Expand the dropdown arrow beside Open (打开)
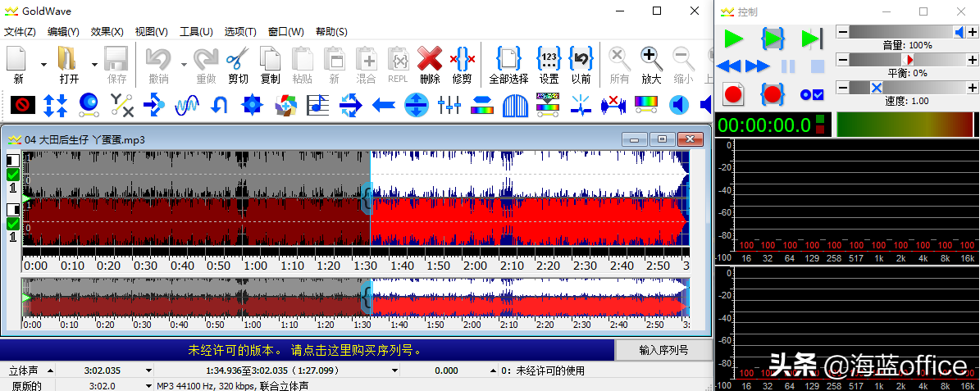Viewport: 980px width, 391px height. 94,65
